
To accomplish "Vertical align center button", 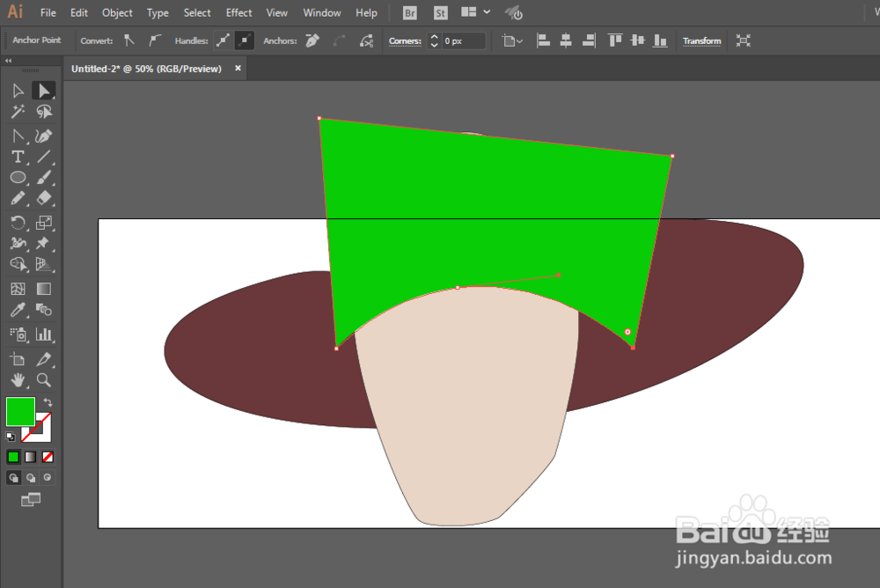I will click(637, 40).
